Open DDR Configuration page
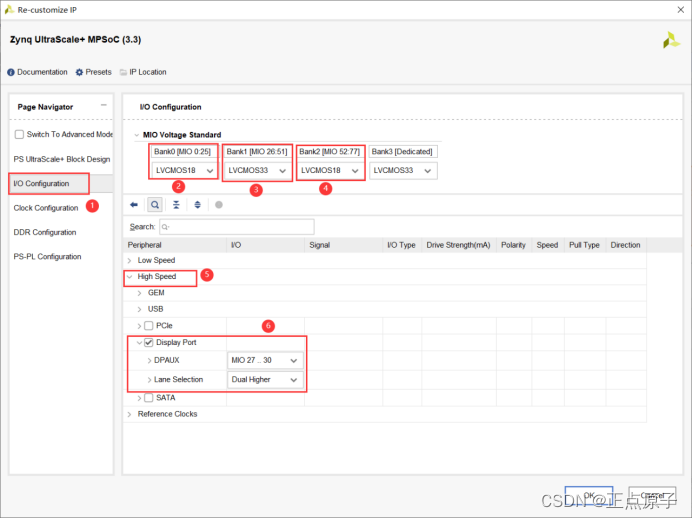The height and width of the screenshot is (519, 693). 45,232
